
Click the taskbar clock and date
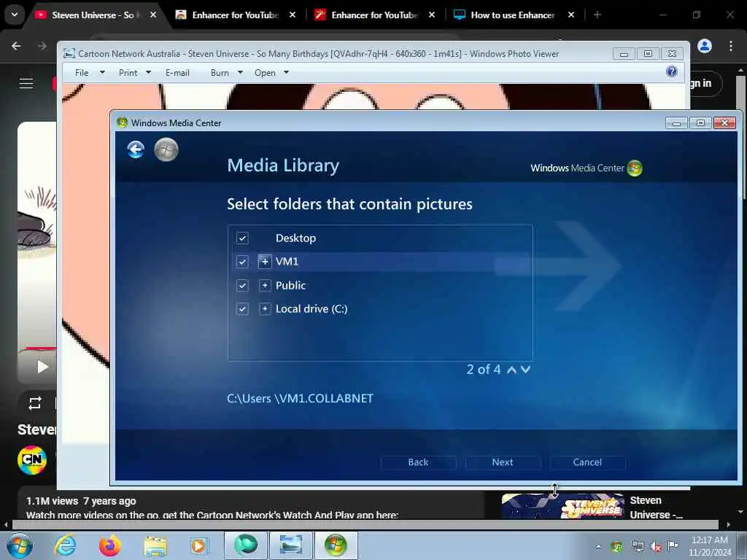click(x=710, y=546)
